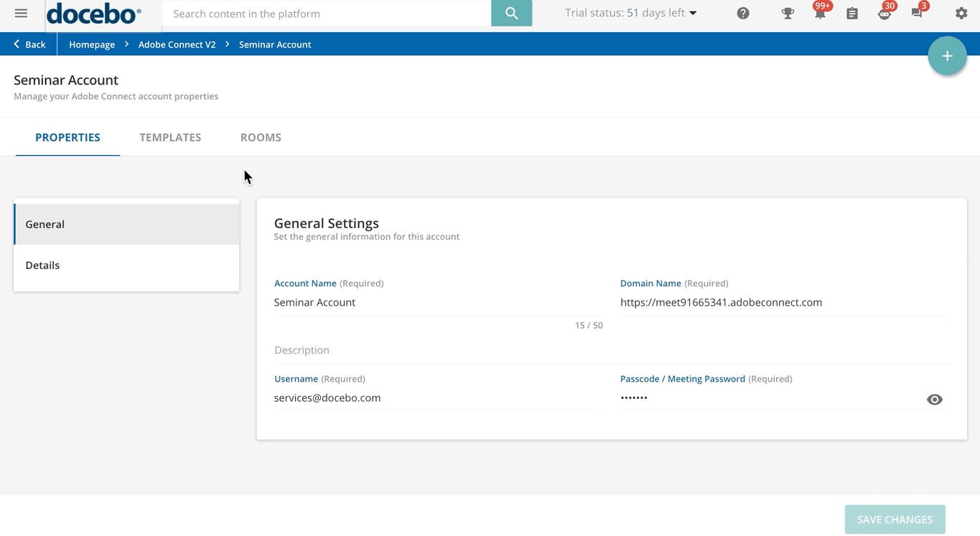Open the notifications bell
The width and height of the screenshot is (980, 536).
click(x=820, y=14)
